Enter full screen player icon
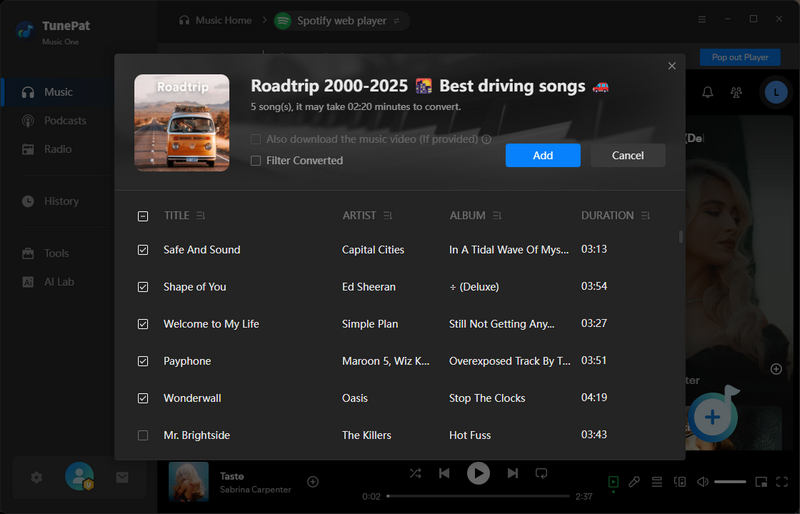Image resolution: width=800 pixels, height=514 pixels. click(782, 481)
